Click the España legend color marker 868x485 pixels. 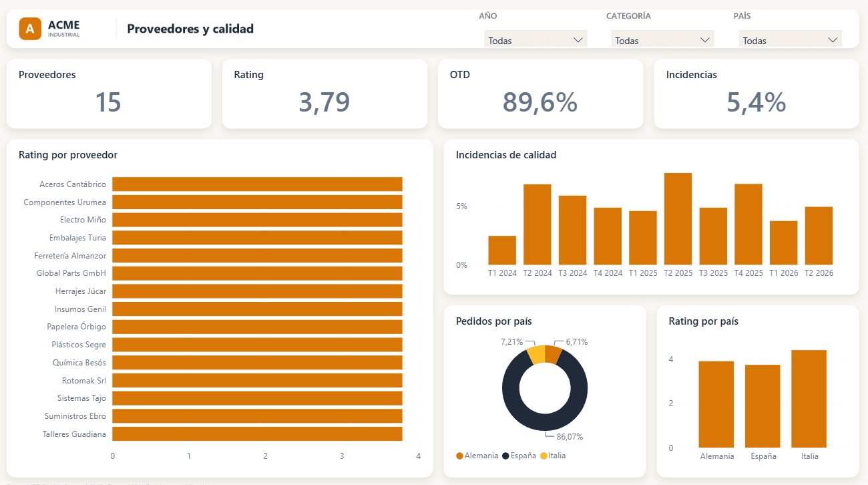505,456
